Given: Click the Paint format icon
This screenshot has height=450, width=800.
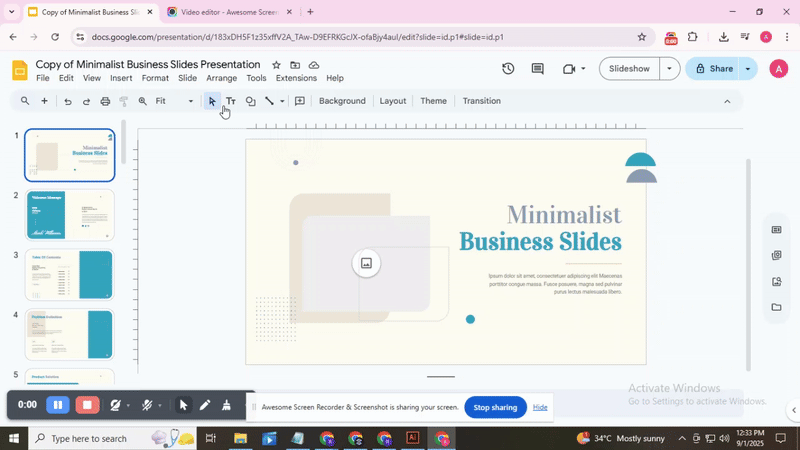Looking at the screenshot, I should (124, 101).
